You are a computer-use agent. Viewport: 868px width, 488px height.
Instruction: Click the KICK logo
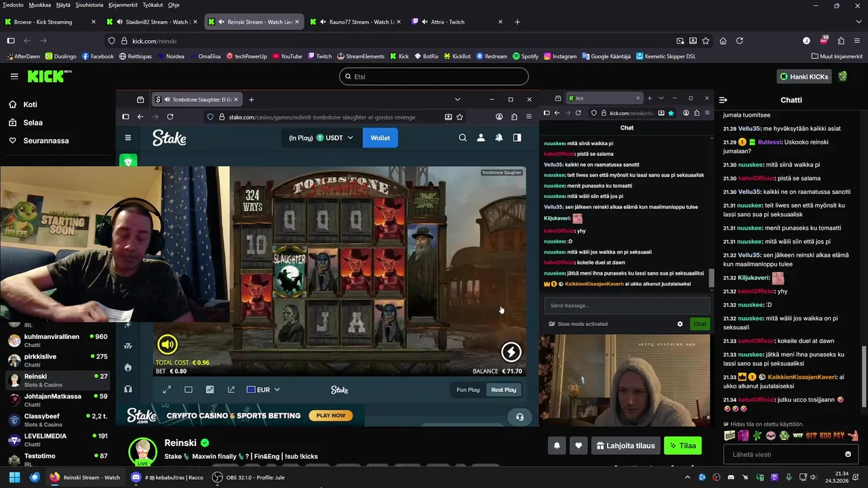pyautogui.click(x=49, y=76)
